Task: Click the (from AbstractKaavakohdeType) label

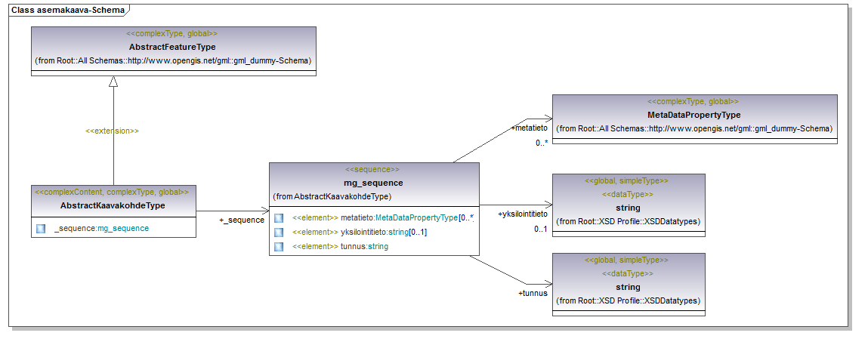Action: coord(332,196)
